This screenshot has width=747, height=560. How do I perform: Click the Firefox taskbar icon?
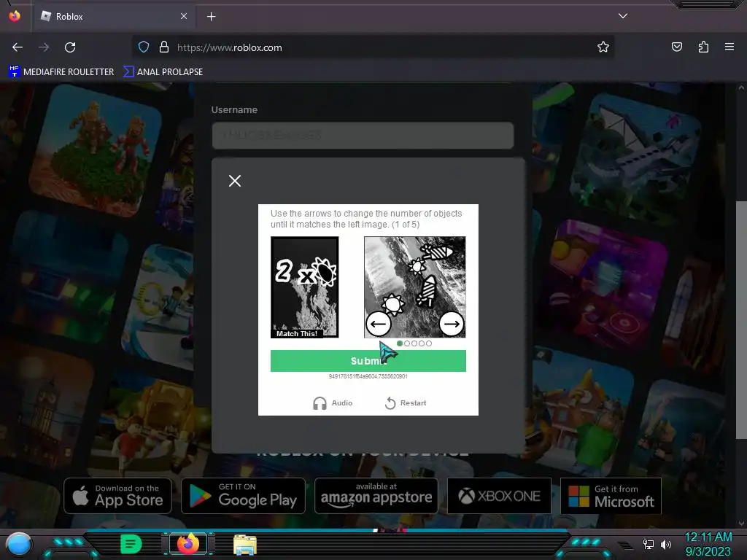coord(188,543)
